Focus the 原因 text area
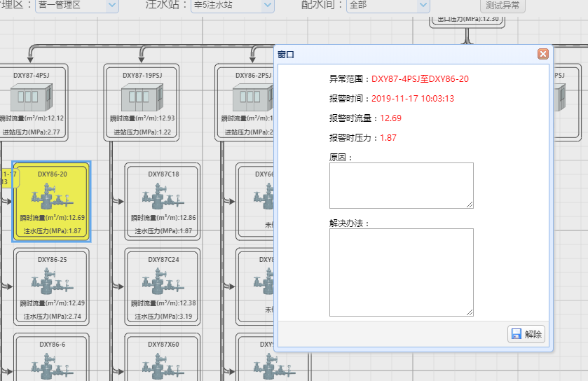 point(401,186)
